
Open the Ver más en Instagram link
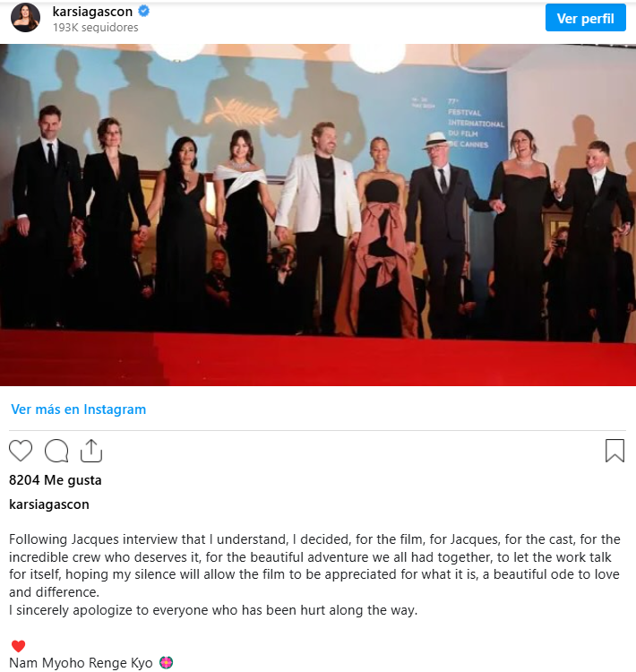tap(79, 409)
